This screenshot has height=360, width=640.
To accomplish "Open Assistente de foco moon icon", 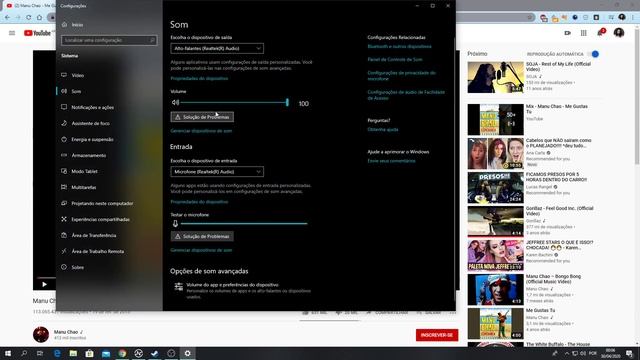I will (64, 123).
